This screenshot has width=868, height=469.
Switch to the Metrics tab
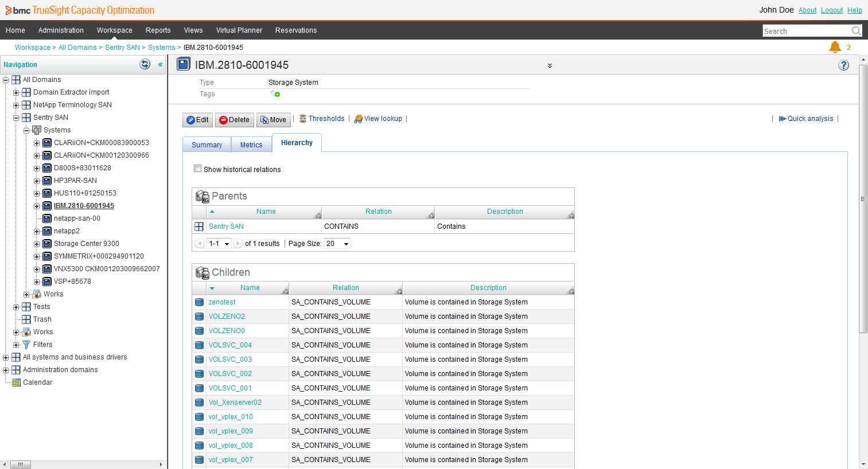251,144
